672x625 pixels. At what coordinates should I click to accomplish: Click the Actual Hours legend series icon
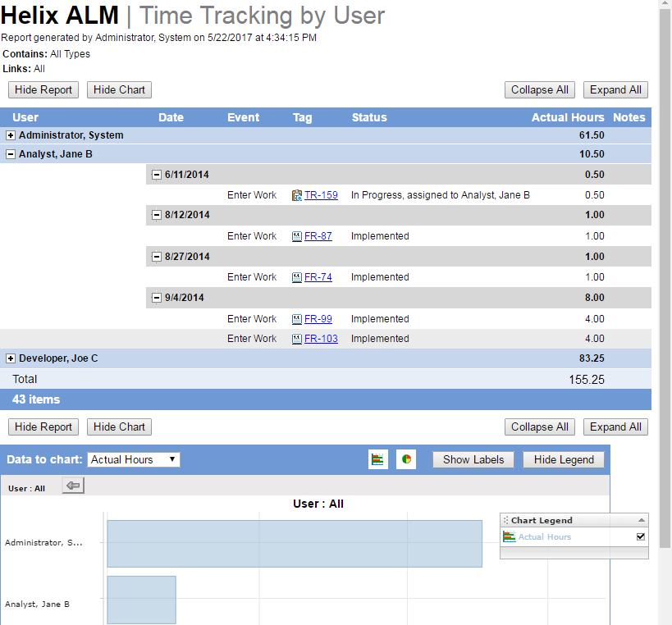[509, 537]
